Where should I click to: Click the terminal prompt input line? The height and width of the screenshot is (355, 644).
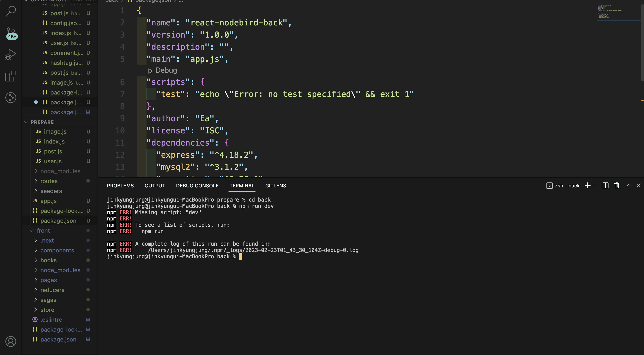175,256
